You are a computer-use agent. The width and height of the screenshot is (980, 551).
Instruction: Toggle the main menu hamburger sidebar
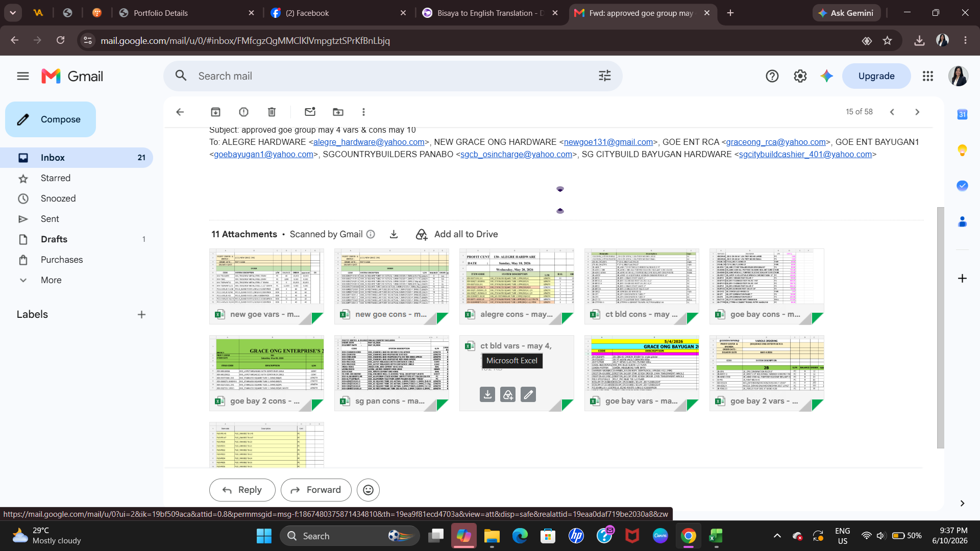pos(23,76)
